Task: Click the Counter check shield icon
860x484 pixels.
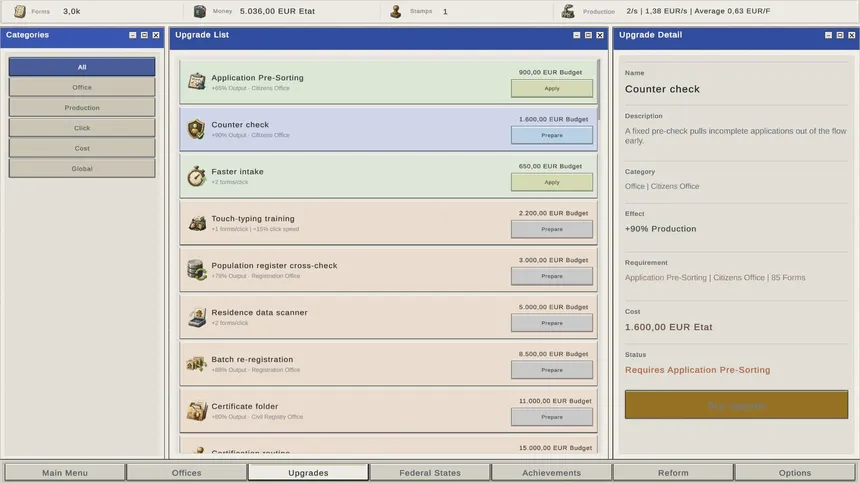Action: point(196,129)
